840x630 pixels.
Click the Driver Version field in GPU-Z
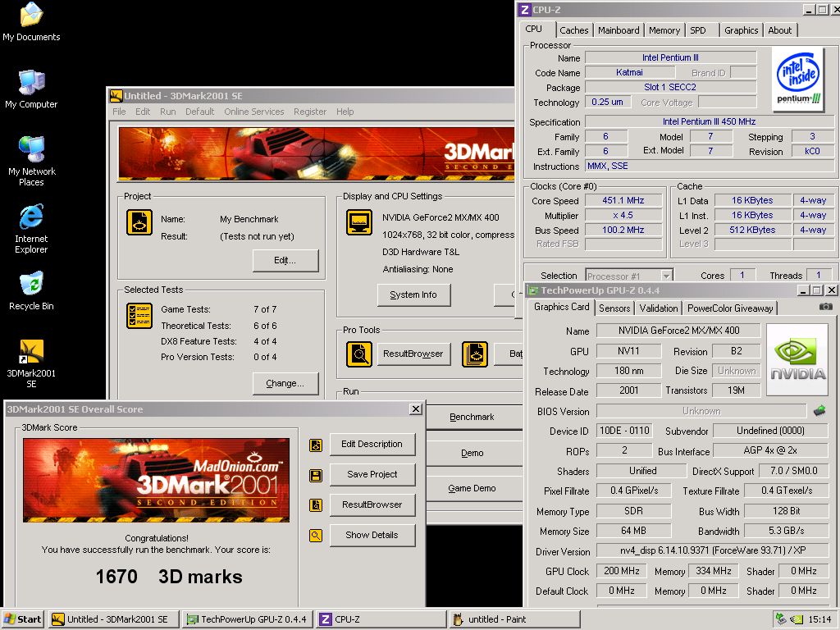click(x=713, y=551)
